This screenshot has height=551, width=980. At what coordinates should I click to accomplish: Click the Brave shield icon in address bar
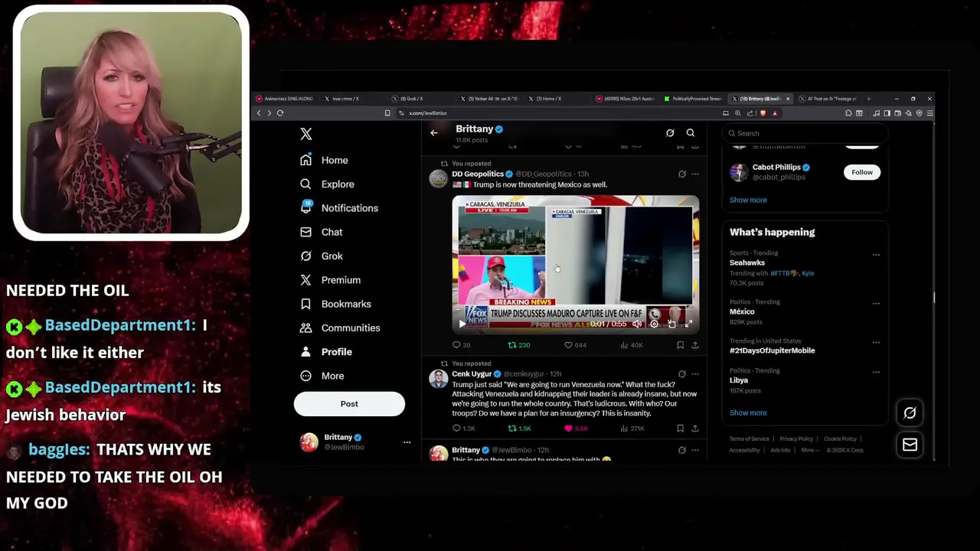pyautogui.click(x=763, y=113)
